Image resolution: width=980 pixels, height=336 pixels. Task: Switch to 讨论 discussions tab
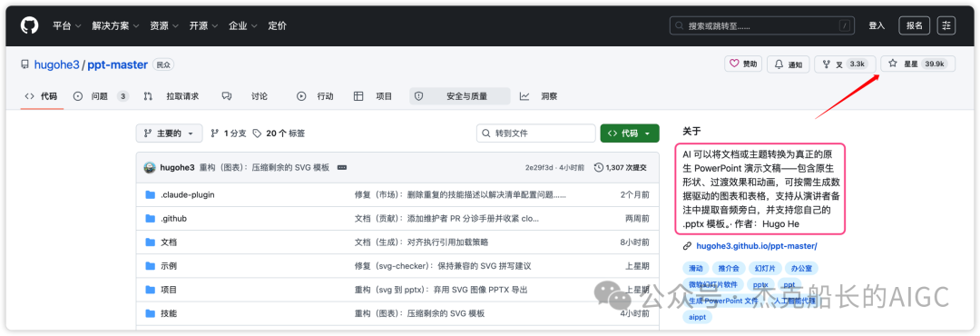[x=244, y=96]
